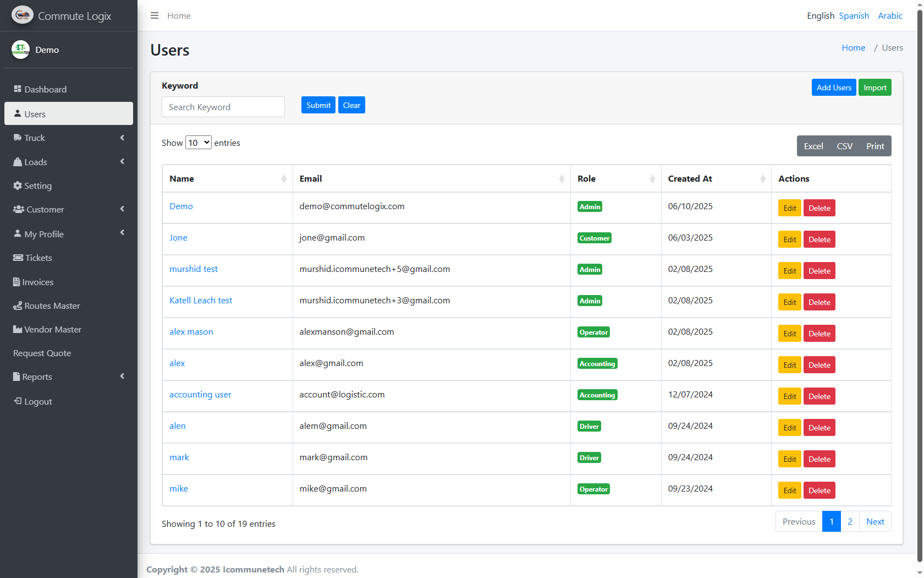
Task: Expand the Reports submenu chevron
Action: [x=122, y=376]
